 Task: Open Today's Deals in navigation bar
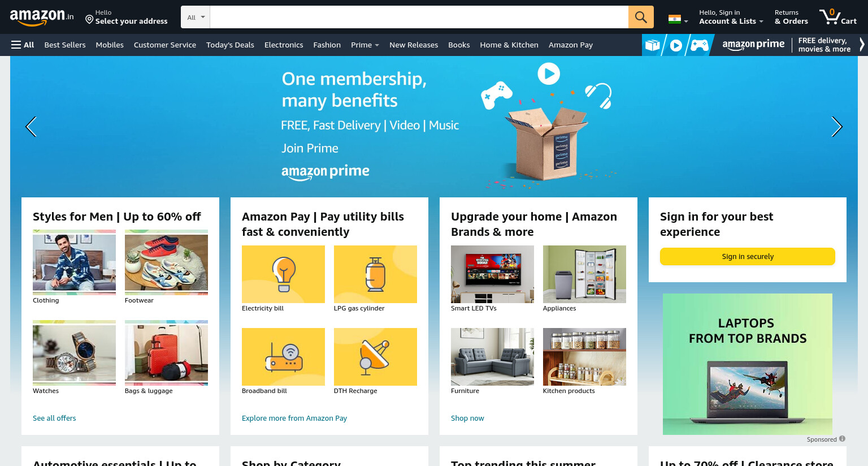[x=230, y=45]
